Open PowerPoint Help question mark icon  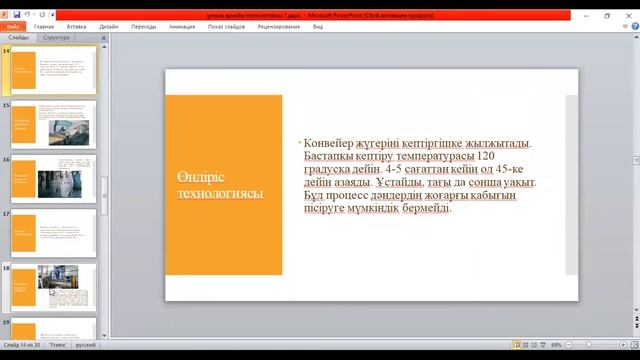[635, 27]
